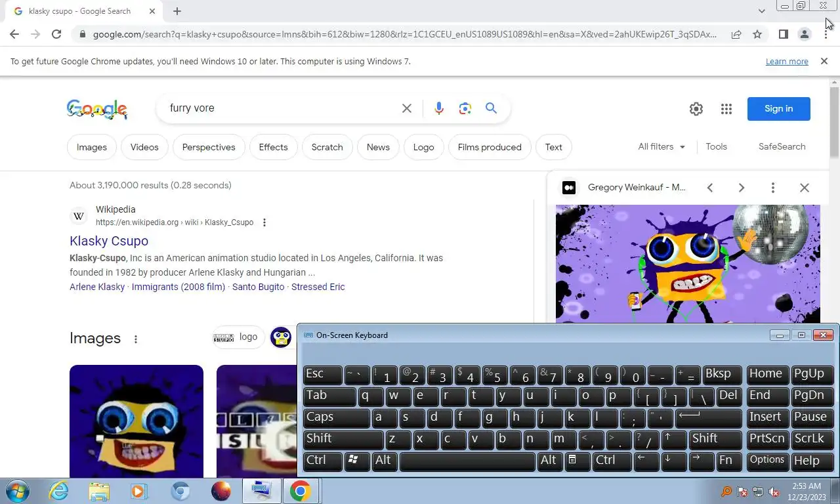This screenshot has height=504, width=840.
Task: Click the volume muted tray icon
Action: tap(774, 492)
